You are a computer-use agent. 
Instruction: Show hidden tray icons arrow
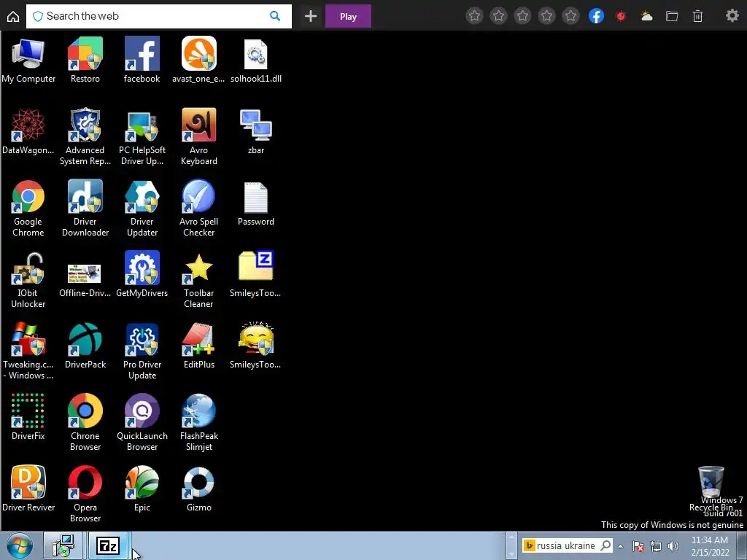621,546
